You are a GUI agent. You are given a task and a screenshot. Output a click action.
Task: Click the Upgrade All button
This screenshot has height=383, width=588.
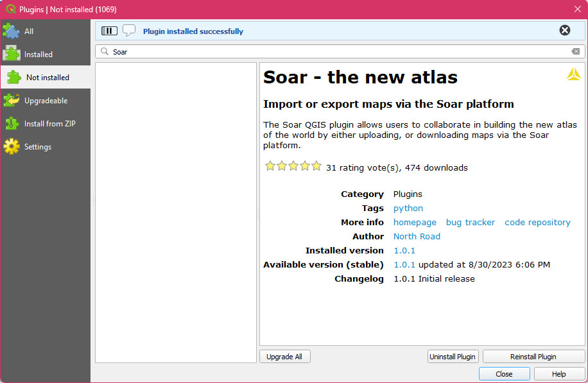click(x=284, y=357)
